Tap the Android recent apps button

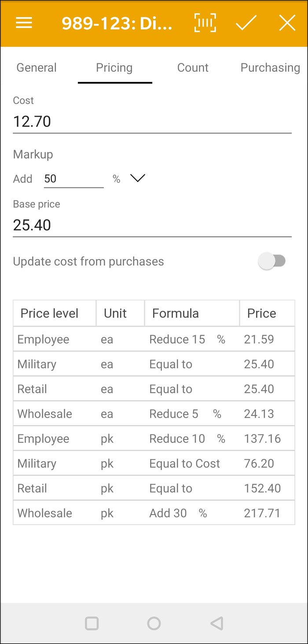click(92, 623)
